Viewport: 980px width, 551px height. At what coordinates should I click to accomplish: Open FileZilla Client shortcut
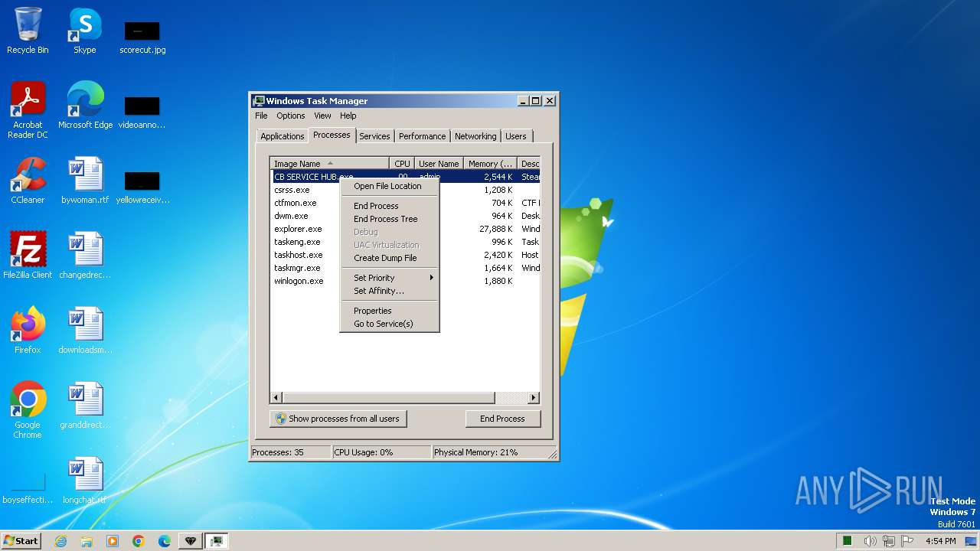(x=28, y=255)
